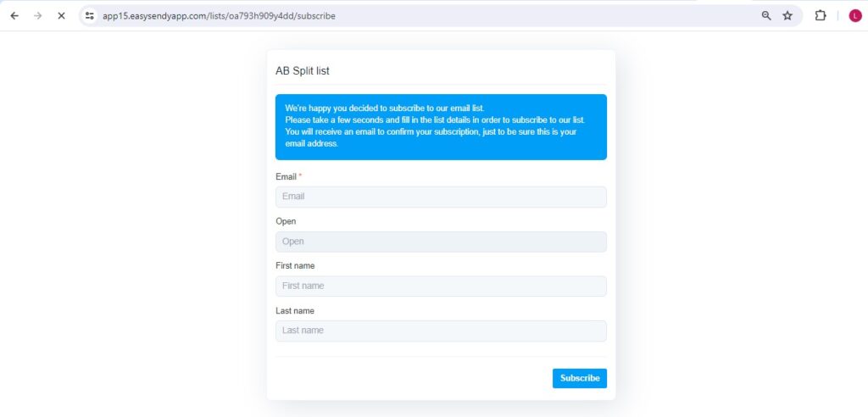Open the Extensions puzzle icon
Viewport: 868px width, 417px height.
pyautogui.click(x=821, y=15)
